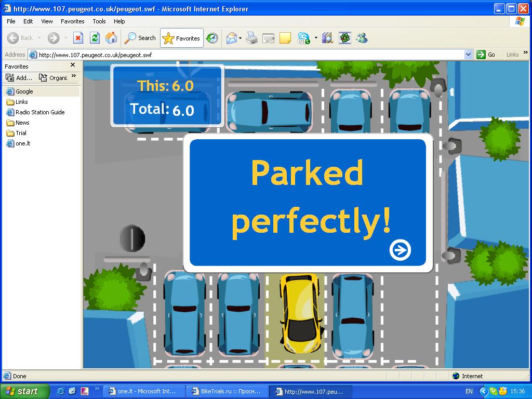The image size is (532, 399).
Task: Expand the Favorites pane overflow chevron
Action: point(74,77)
